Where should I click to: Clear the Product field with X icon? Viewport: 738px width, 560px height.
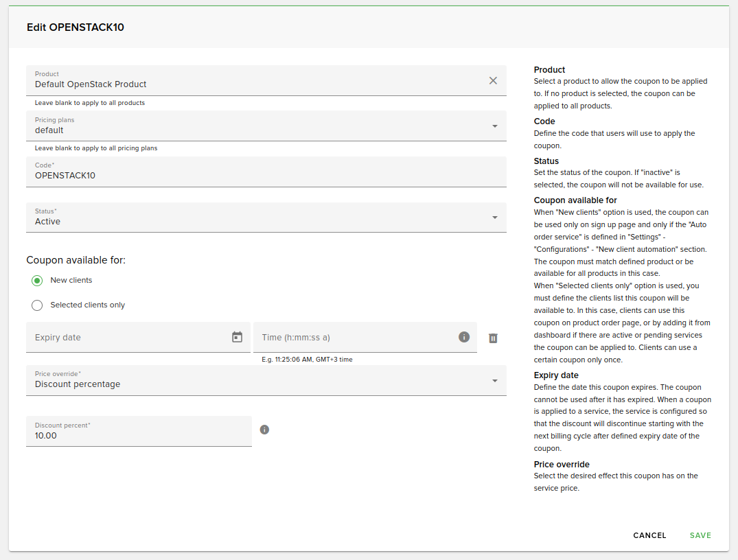(x=493, y=80)
